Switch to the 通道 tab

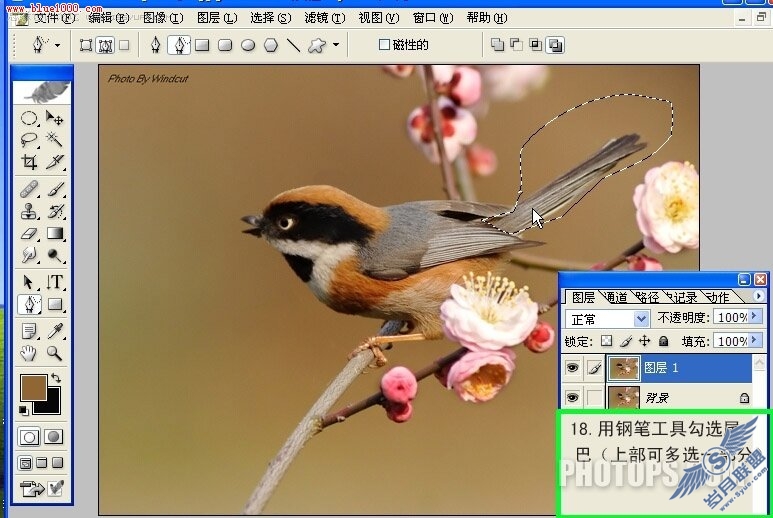(x=616, y=297)
